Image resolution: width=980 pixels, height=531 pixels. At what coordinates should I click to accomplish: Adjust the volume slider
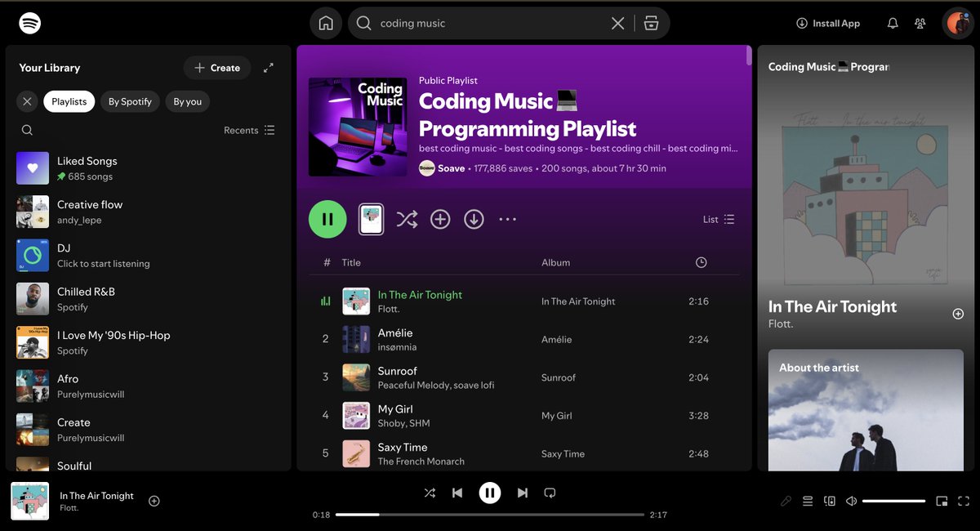click(x=893, y=501)
